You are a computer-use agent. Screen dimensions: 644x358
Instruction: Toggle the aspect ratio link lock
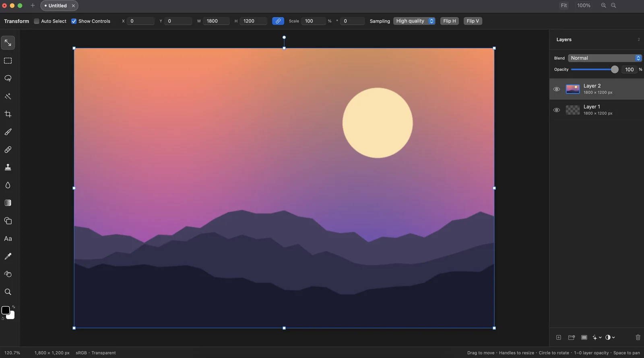click(278, 21)
